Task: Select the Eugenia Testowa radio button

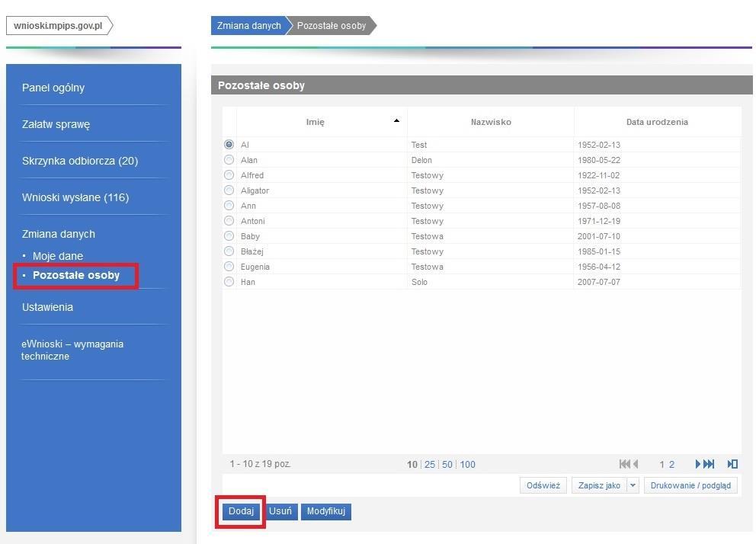Action: coord(229,267)
